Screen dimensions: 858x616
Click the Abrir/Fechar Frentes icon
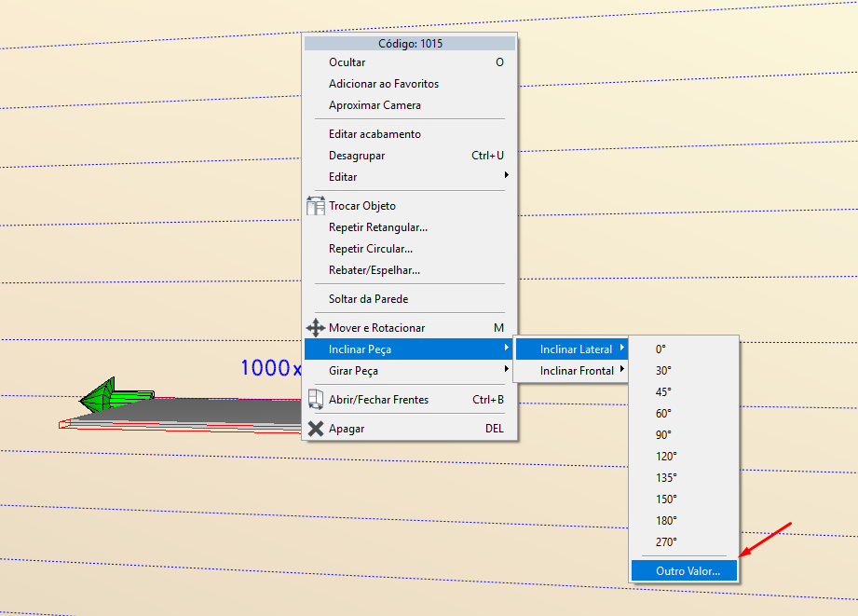[315, 400]
